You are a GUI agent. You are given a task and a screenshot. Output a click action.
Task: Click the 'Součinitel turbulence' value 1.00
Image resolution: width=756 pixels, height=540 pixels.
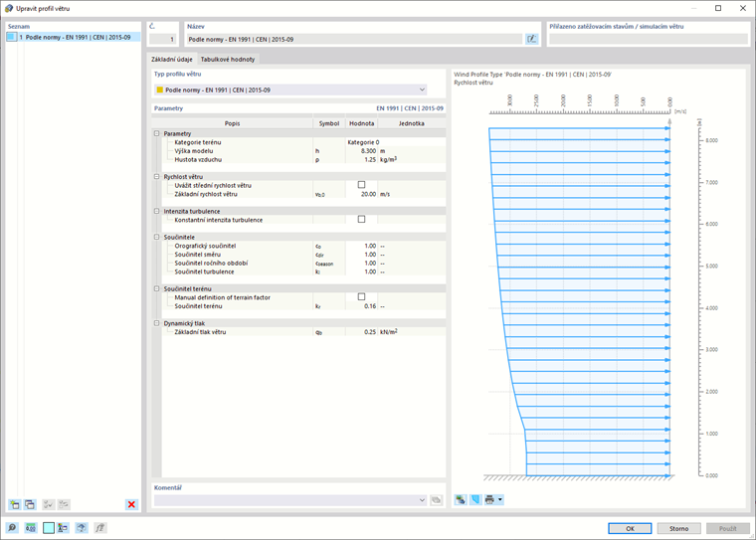pos(361,271)
